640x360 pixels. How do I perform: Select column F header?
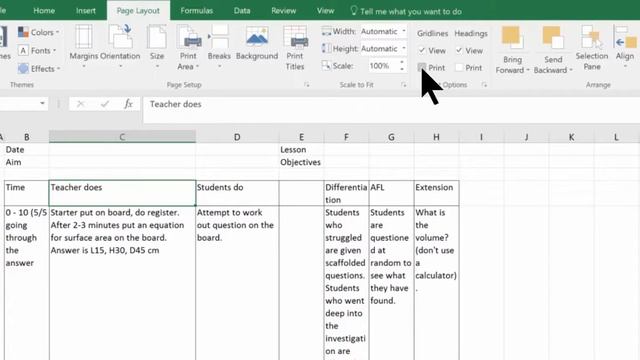346,137
